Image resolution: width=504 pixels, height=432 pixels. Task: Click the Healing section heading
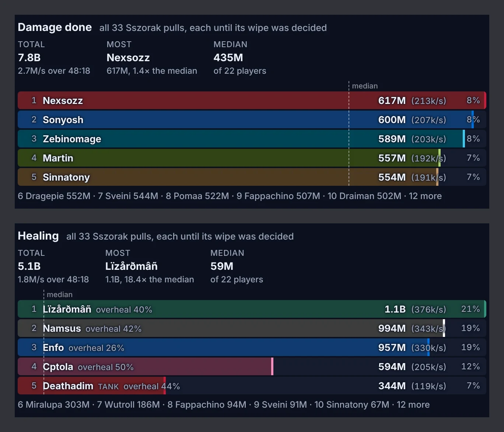(38, 236)
